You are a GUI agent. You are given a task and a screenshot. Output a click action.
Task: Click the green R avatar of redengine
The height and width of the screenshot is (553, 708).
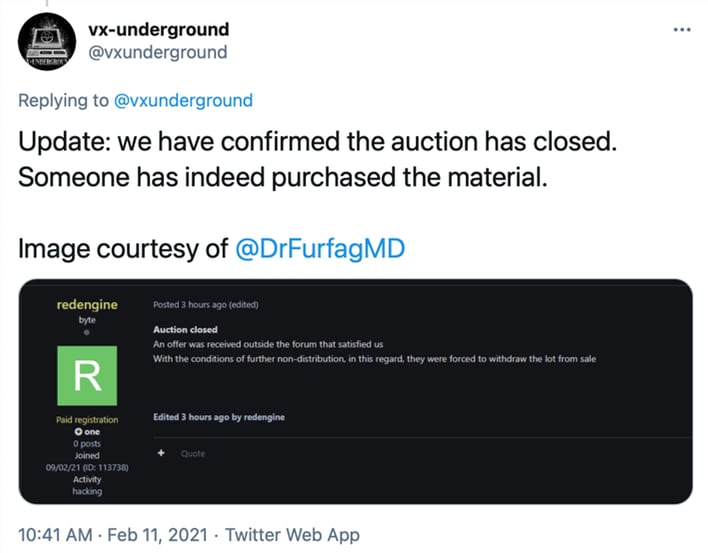click(88, 375)
